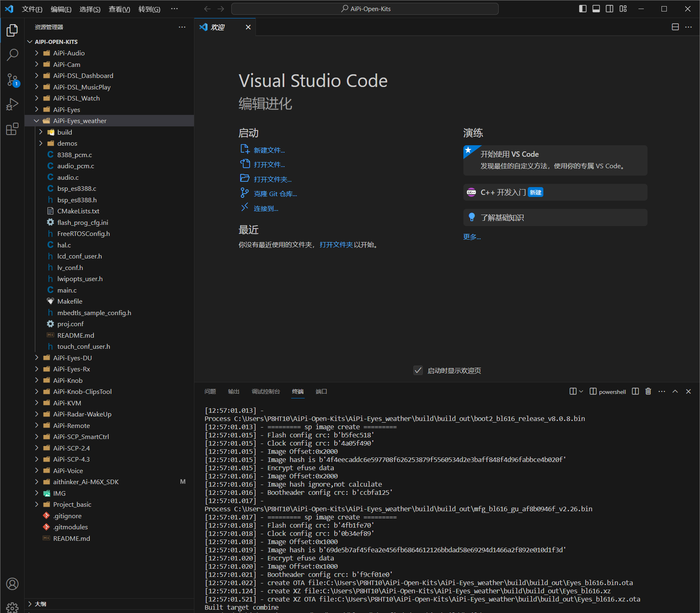Click the AiPi-Open-Kits command center search box
The height and width of the screenshot is (613, 700).
click(x=365, y=9)
